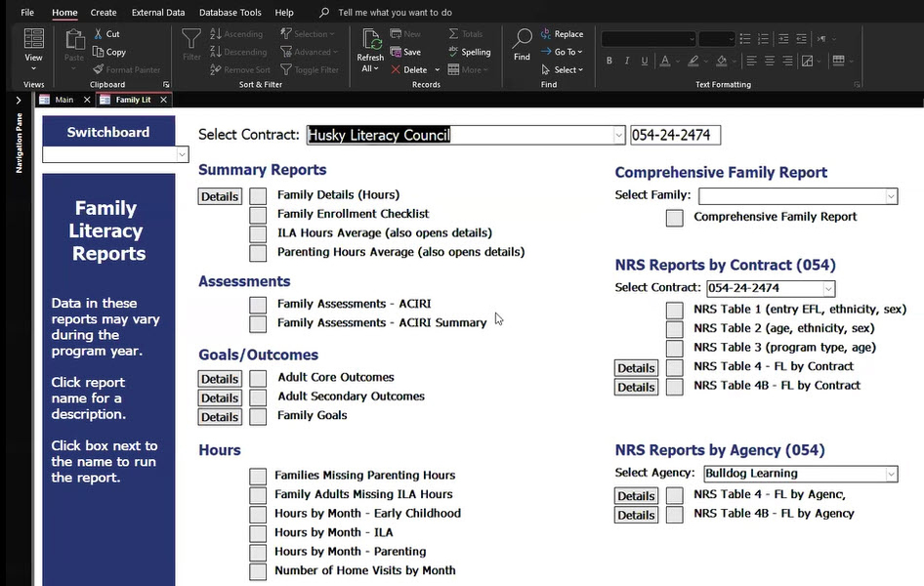Run the Spelling check

[x=469, y=52]
